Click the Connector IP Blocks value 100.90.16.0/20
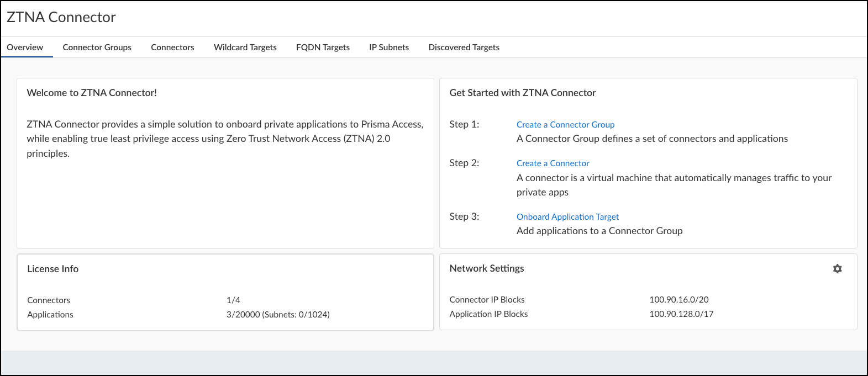Viewport: 868px width, 376px height. (678, 300)
